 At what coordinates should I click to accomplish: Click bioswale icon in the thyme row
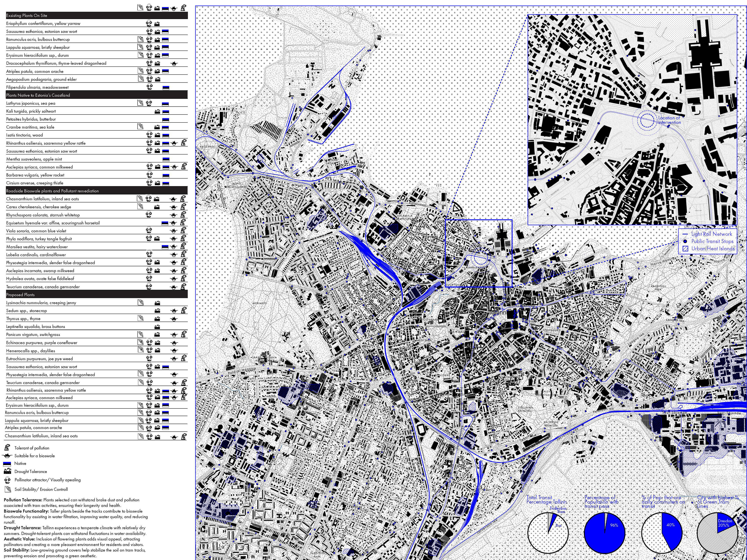click(x=174, y=319)
